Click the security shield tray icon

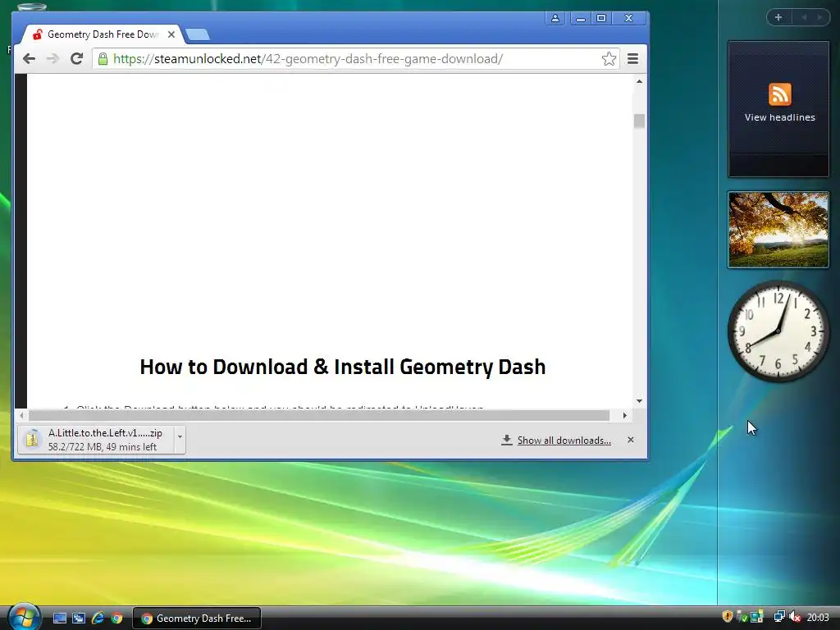[728, 617]
